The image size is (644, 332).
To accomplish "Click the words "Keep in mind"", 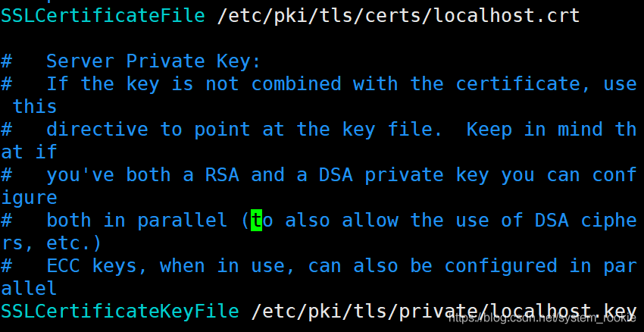I will 534,129.
